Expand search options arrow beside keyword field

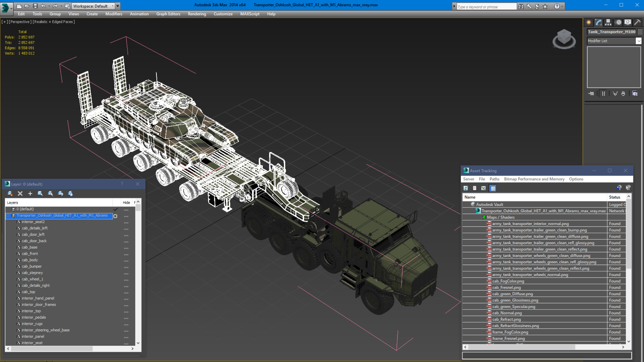click(454, 6)
